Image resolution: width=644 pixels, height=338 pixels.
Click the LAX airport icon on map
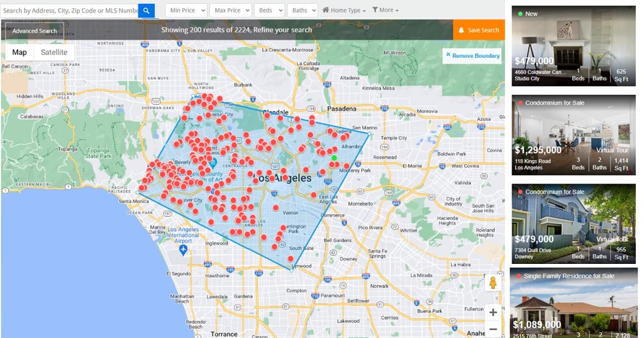(184, 249)
